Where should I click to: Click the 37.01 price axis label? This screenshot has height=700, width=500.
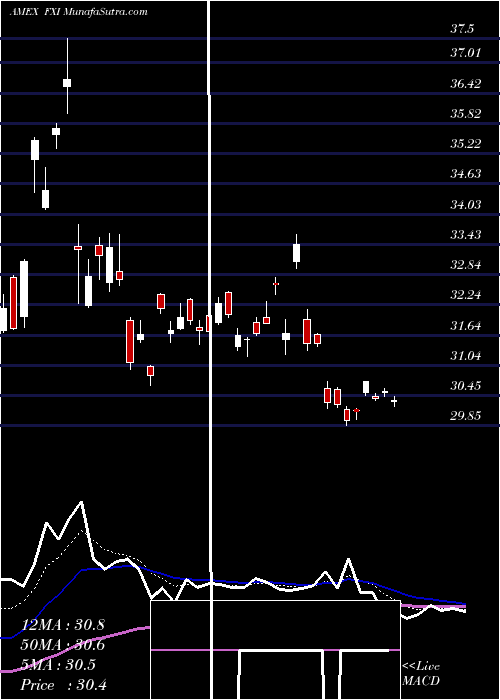(x=465, y=53)
